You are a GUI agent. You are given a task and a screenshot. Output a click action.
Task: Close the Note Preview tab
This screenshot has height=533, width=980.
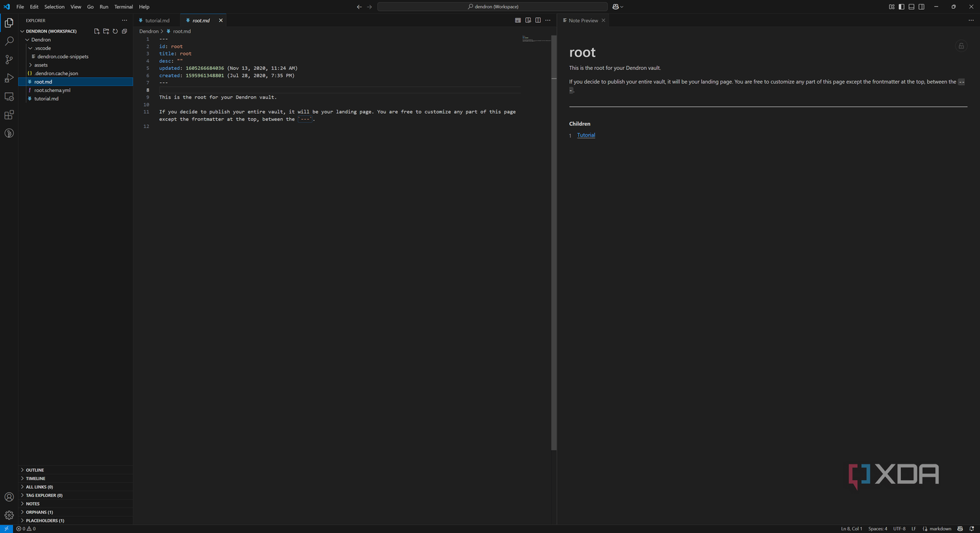tap(603, 20)
